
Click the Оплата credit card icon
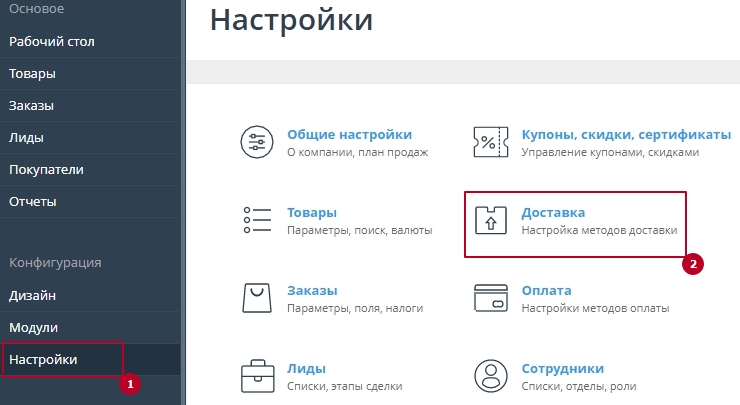(491, 298)
